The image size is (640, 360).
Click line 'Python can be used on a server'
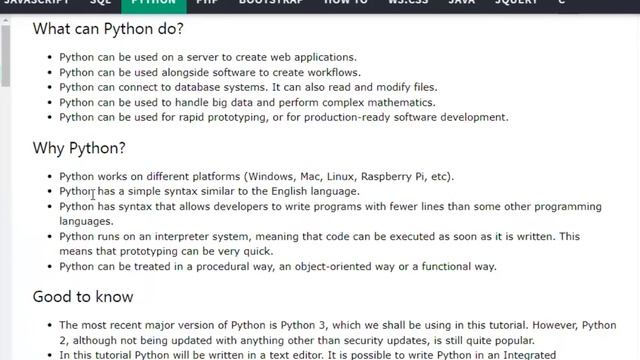[x=208, y=57]
